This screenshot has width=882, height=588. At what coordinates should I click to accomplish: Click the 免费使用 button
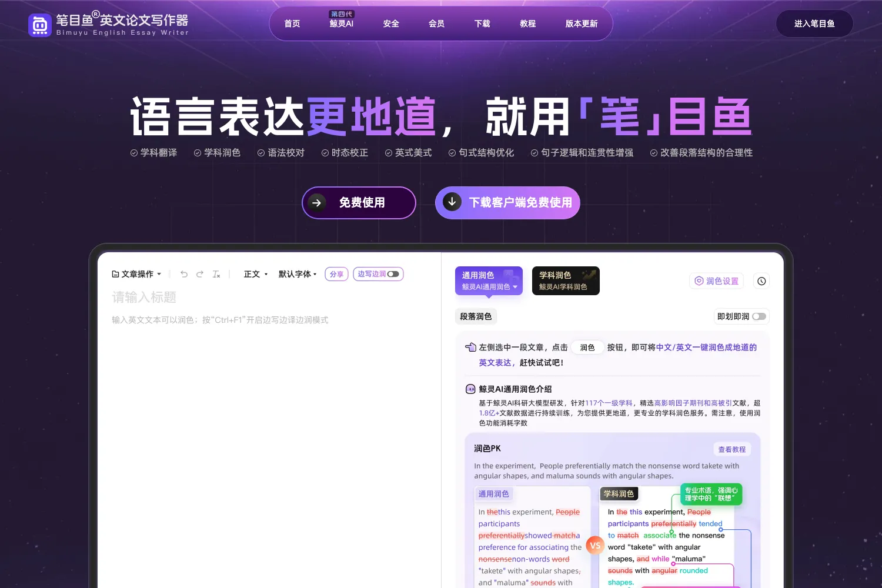359,203
